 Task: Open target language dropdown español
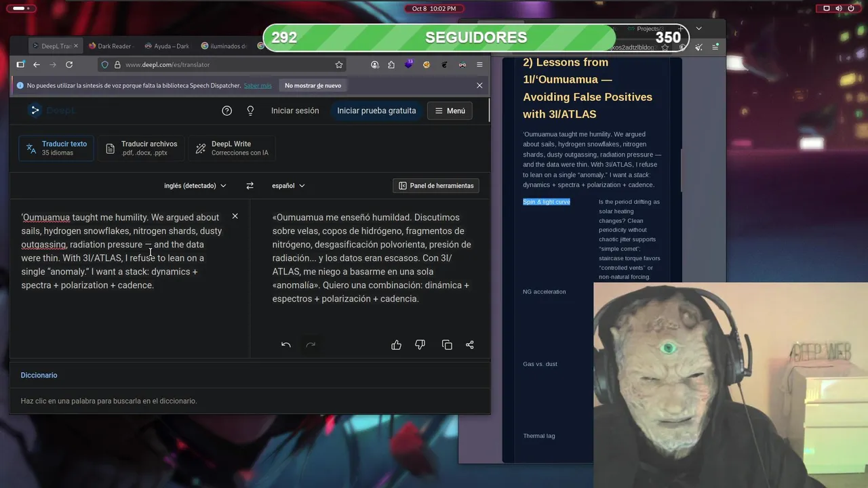coord(288,186)
